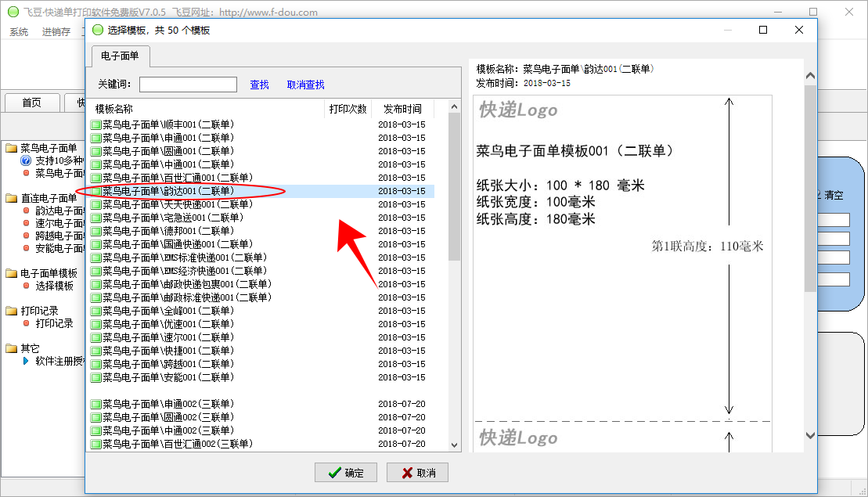Close the 选择模板 dialog
The width and height of the screenshot is (868, 497).
coord(799,30)
